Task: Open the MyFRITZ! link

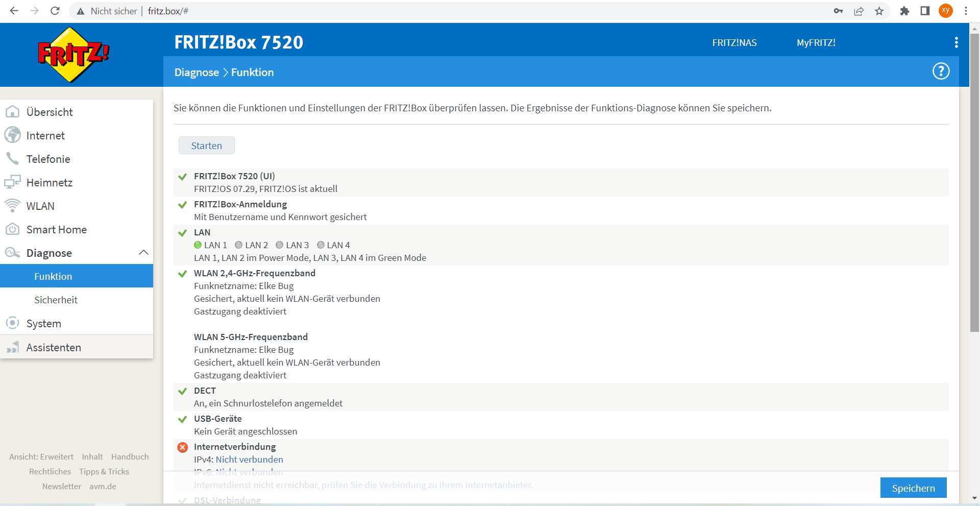Action: 816,43
